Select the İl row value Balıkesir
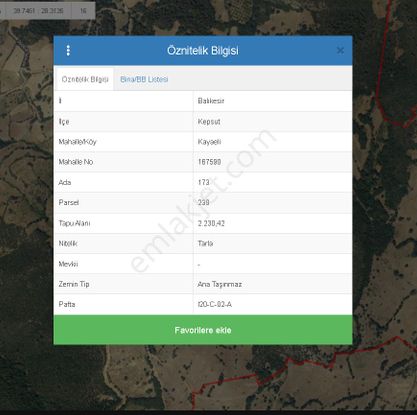 (211, 101)
